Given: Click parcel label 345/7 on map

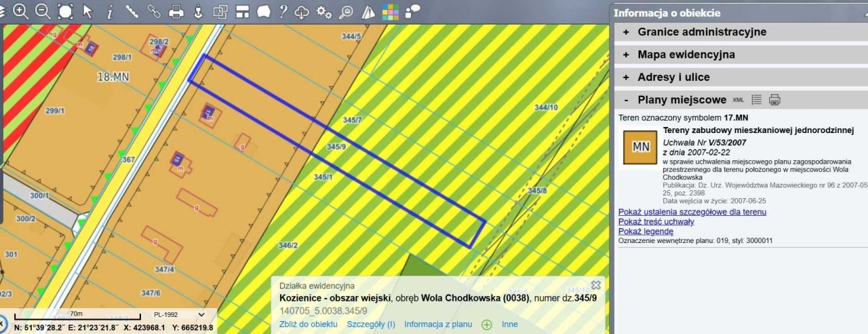Looking at the screenshot, I should tap(353, 120).
